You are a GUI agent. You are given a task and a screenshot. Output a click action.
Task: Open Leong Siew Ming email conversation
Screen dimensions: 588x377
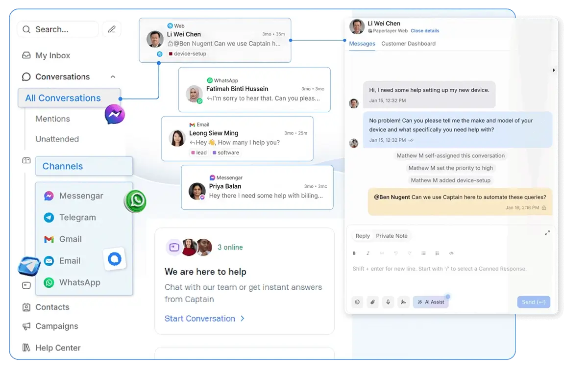(237, 139)
